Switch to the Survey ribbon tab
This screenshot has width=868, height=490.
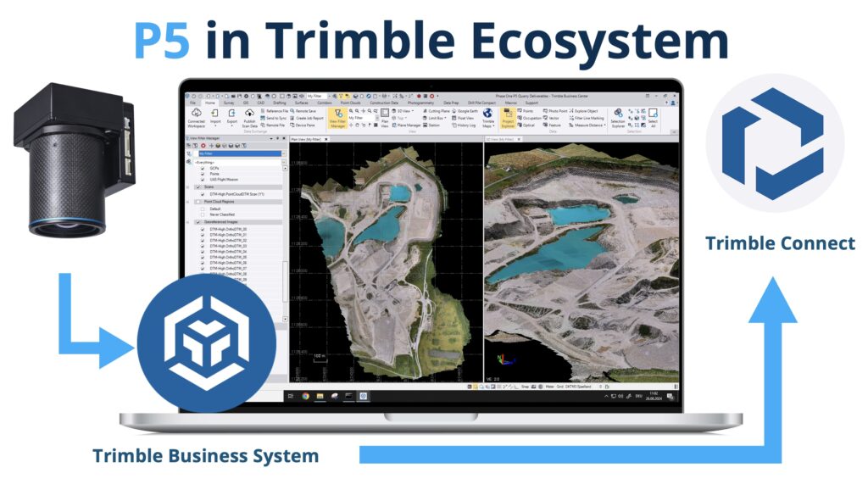pos(229,103)
